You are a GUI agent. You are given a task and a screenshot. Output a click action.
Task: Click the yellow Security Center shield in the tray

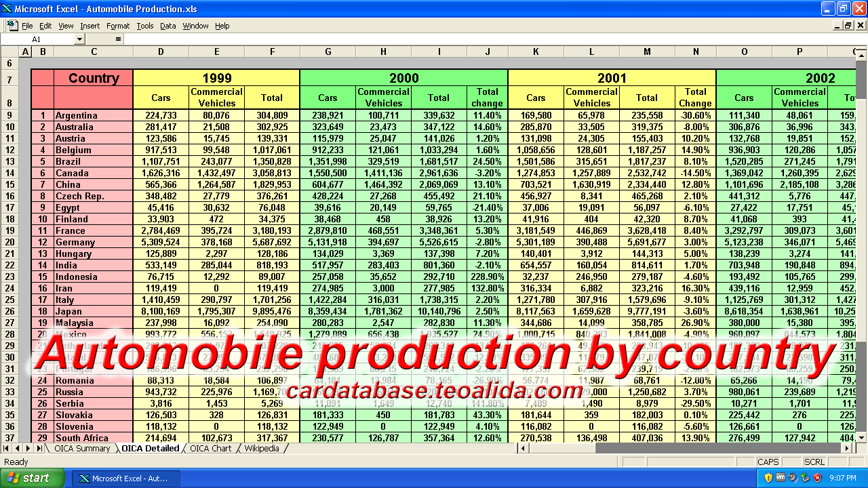pyautogui.click(x=768, y=477)
